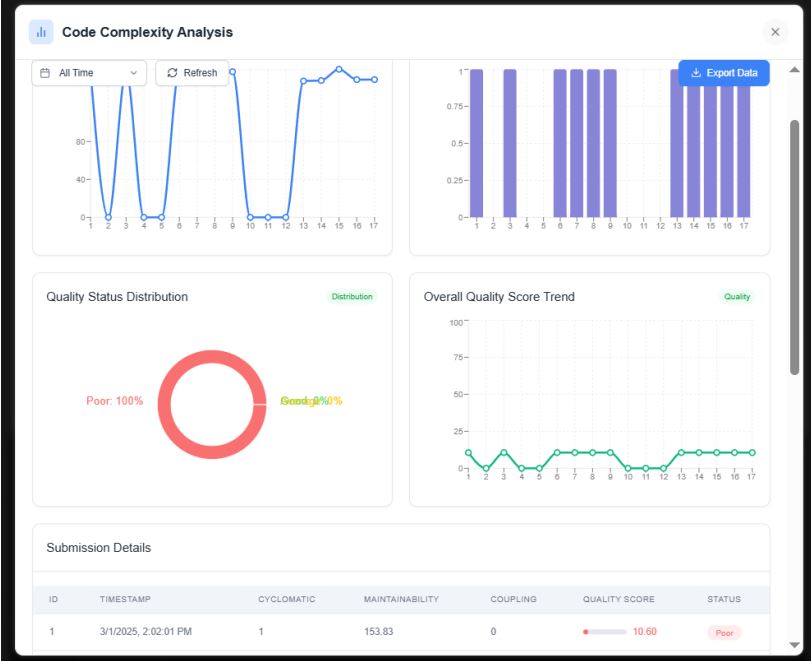
Task: Click the bar chart icon beside the title
Action: [x=41, y=32]
